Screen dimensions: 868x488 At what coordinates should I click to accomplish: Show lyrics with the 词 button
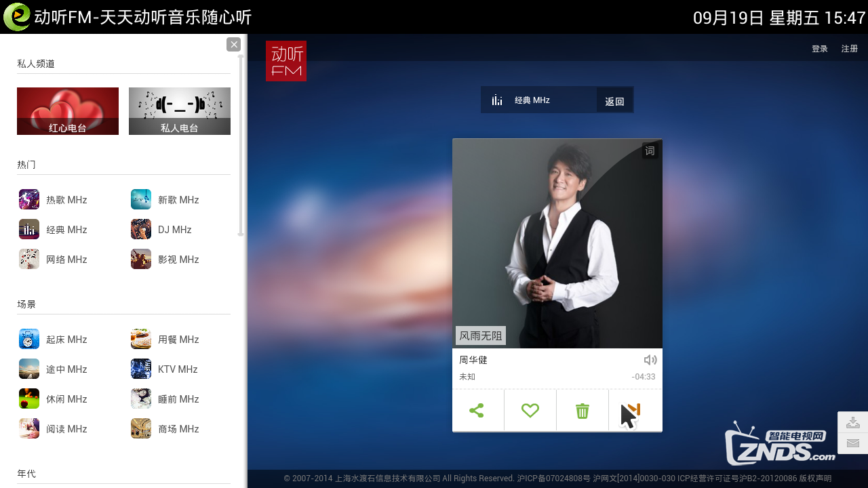(650, 150)
